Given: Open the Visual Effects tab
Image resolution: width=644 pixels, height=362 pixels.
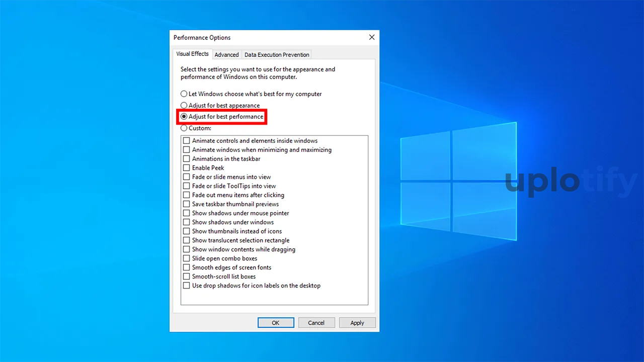Looking at the screenshot, I should (192, 54).
